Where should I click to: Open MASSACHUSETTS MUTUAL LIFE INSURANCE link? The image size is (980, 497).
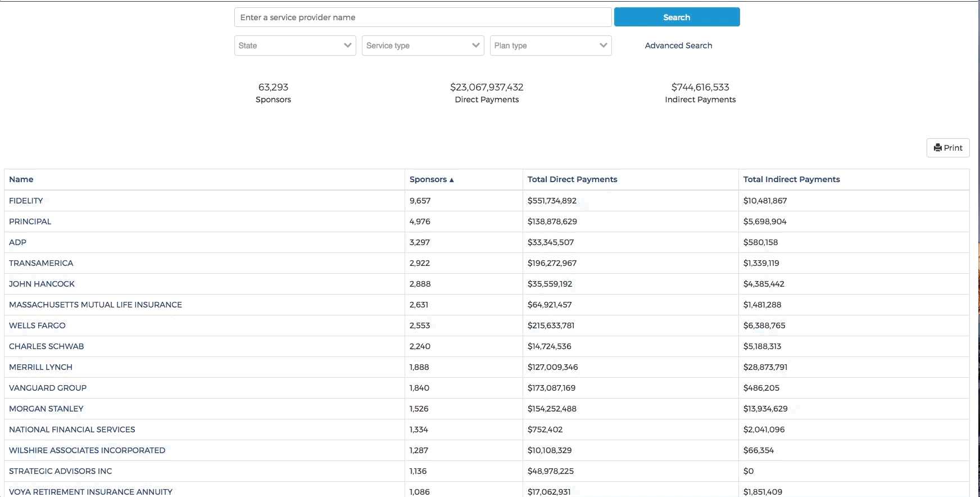click(x=96, y=305)
